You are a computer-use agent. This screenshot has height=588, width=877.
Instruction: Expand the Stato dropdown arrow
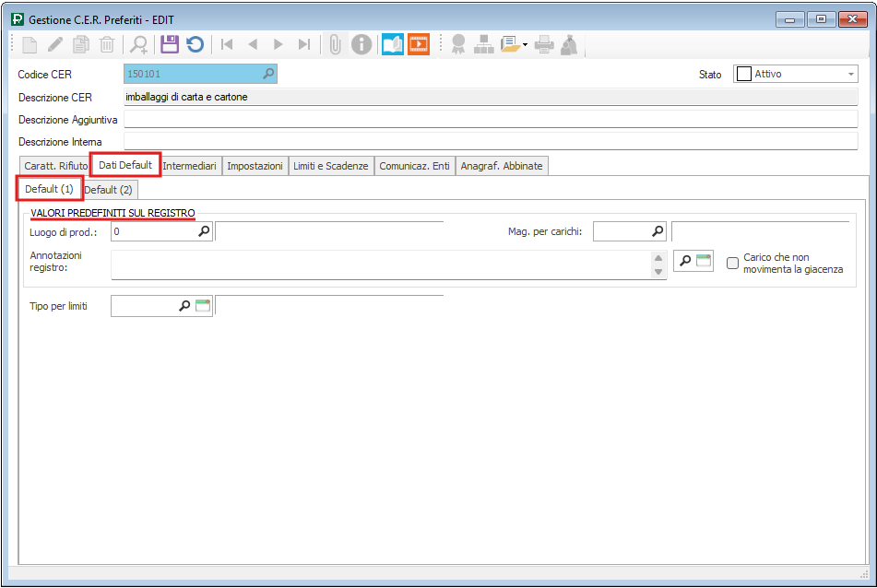[850, 75]
